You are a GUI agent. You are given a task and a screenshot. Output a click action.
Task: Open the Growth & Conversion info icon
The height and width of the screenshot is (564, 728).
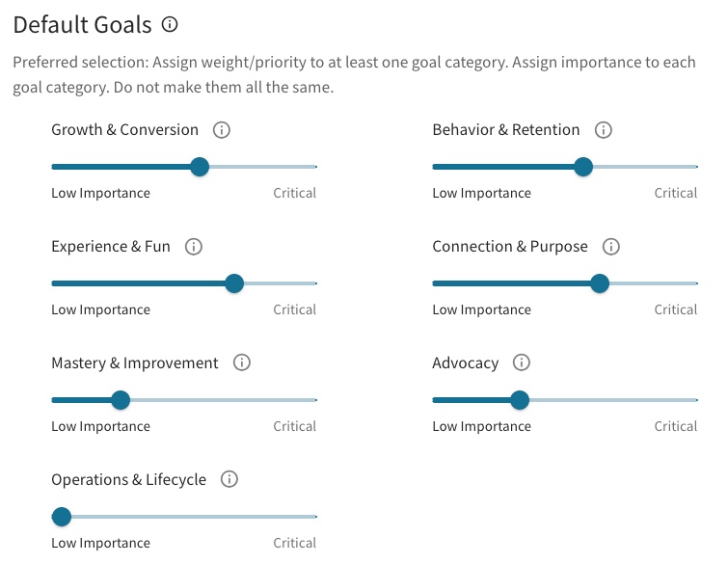click(222, 130)
